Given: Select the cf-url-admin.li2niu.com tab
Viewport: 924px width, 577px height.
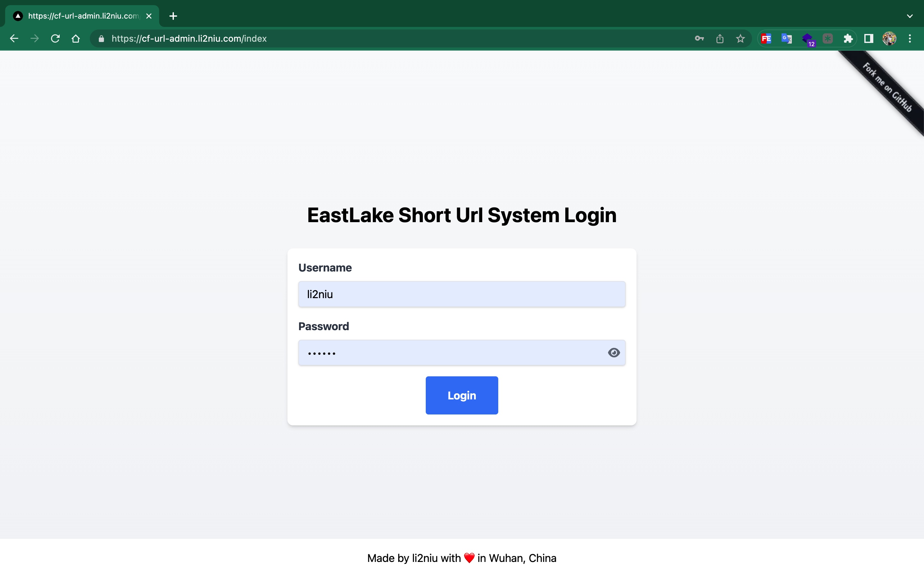Looking at the screenshot, I should (82, 16).
